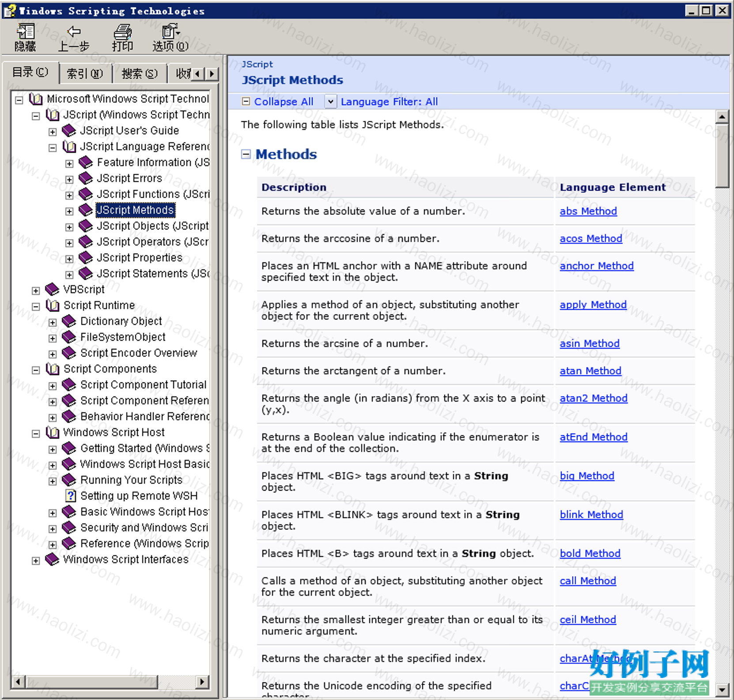Switch to the 索引 (Index) tab

tap(85, 74)
